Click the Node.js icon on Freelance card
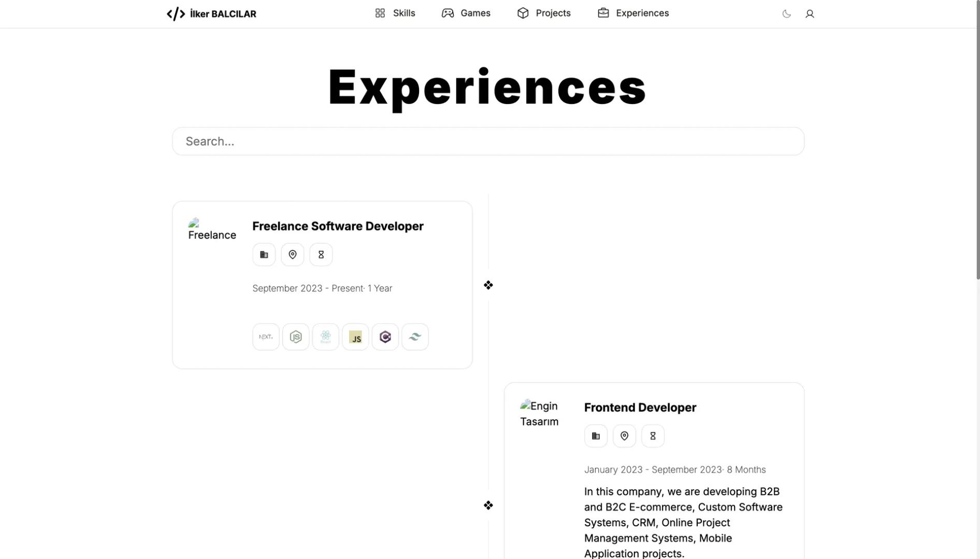This screenshot has height=559, width=980. pyautogui.click(x=296, y=336)
